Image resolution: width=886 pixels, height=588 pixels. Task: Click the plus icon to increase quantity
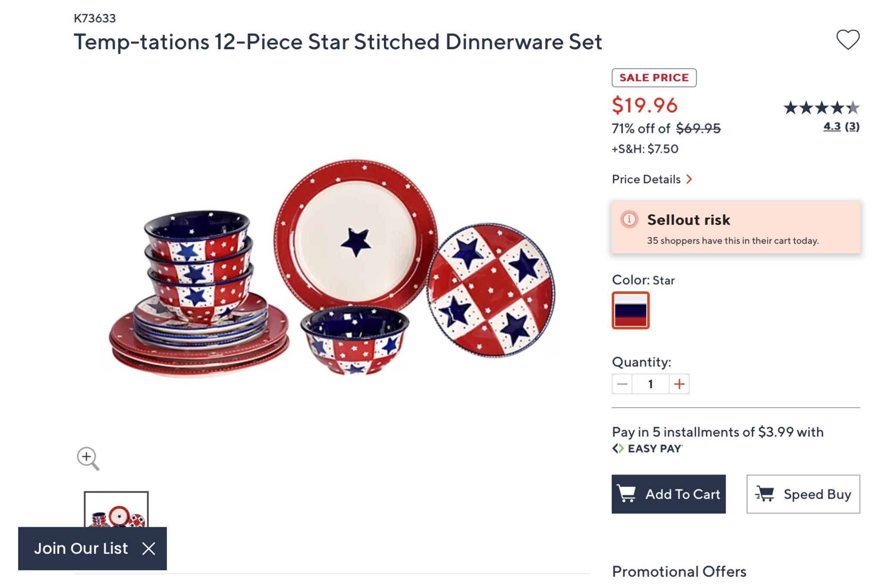coord(679,384)
